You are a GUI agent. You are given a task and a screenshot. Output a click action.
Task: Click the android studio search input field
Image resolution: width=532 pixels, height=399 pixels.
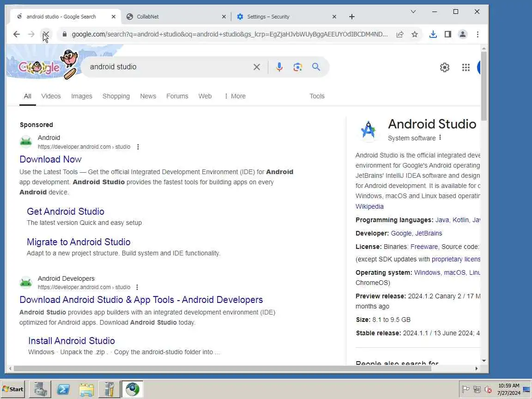169,67
